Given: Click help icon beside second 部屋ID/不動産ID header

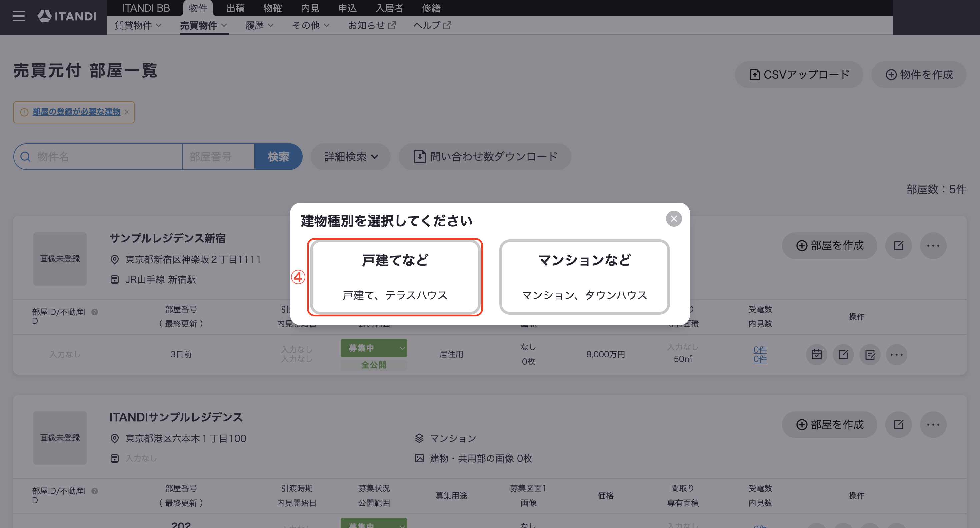Looking at the screenshot, I should 95,491.
